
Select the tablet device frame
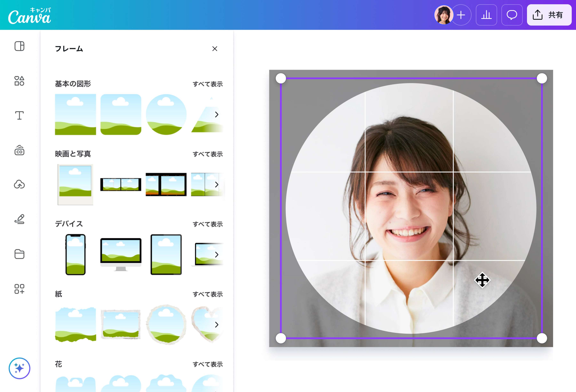(x=166, y=254)
